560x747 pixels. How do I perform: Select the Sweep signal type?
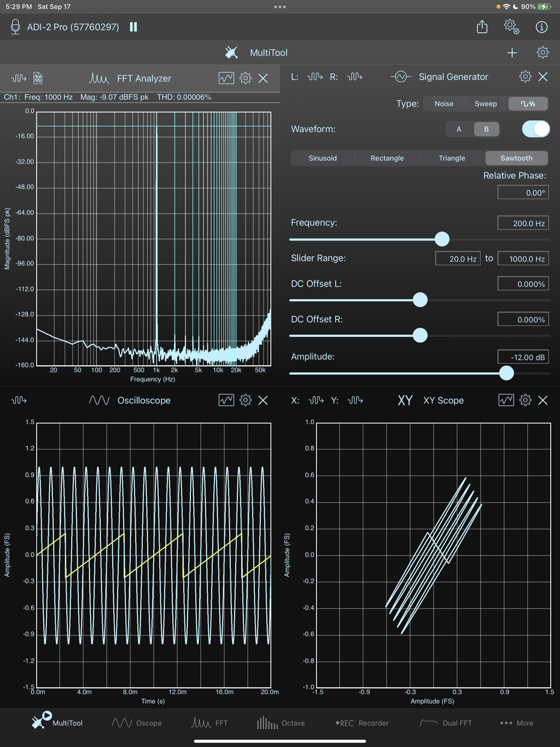coord(486,104)
